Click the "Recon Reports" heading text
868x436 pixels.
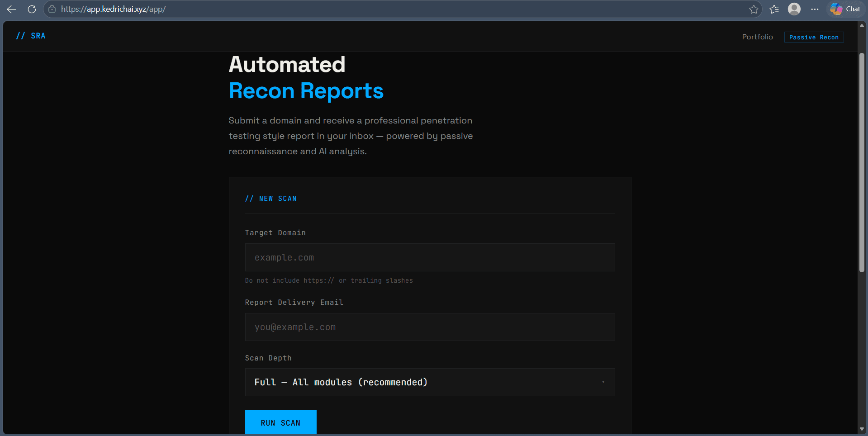tap(306, 91)
